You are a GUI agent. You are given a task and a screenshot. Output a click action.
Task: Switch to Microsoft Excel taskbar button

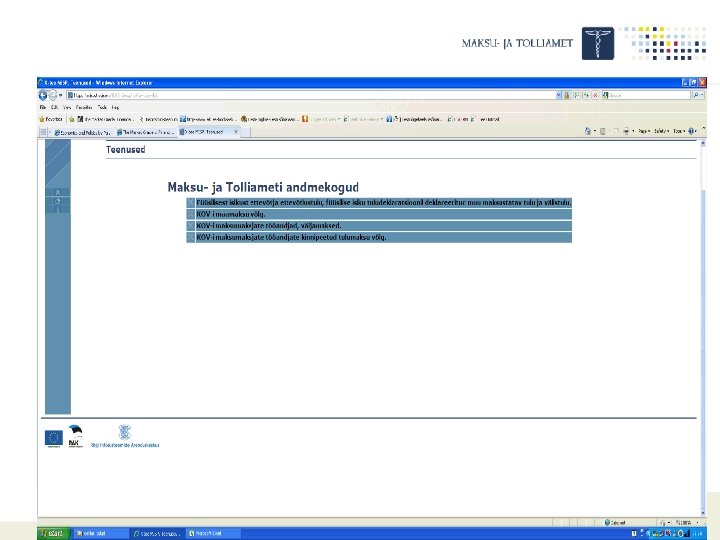click(213, 534)
